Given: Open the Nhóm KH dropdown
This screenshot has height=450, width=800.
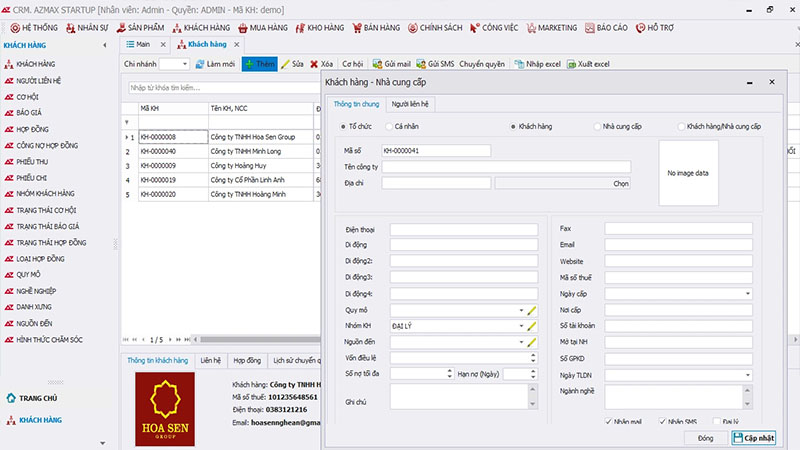Looking at the screenshot, I should tap(520, 326).
